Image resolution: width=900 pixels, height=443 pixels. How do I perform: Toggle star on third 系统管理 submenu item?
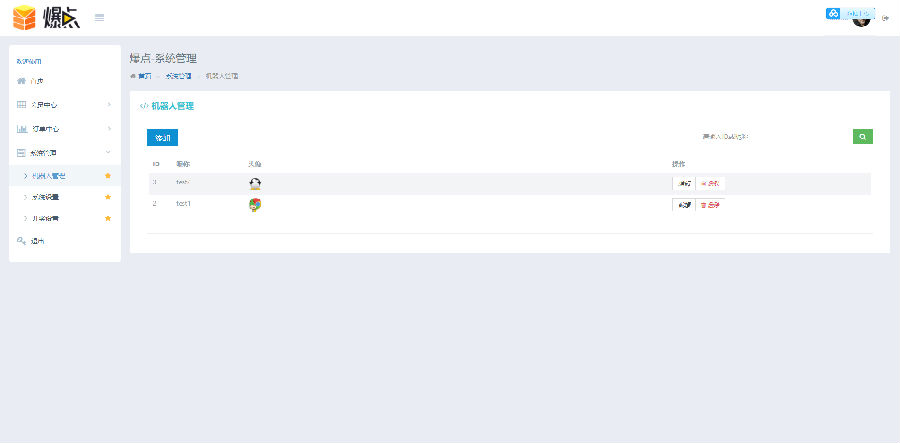coord(108,218)
